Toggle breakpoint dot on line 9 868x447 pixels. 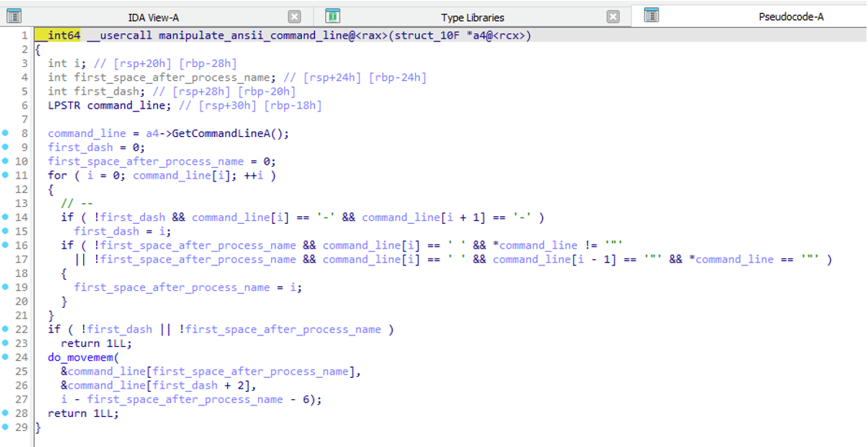[5, 147]
